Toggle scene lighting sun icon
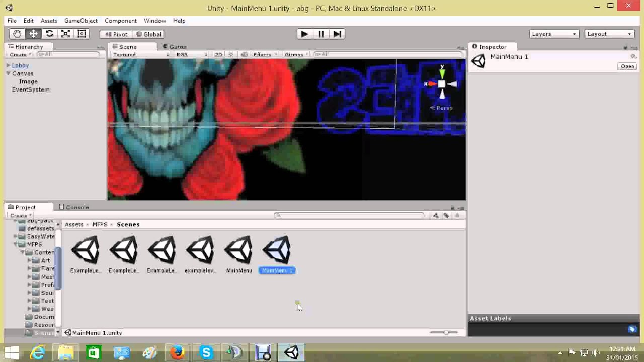Screen dimensions: 644x362 (231, 54)
